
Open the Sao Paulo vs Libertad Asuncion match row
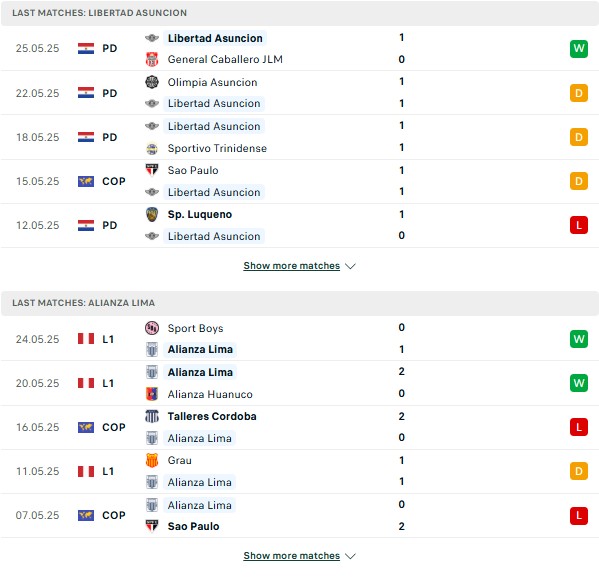click(300, 181)
